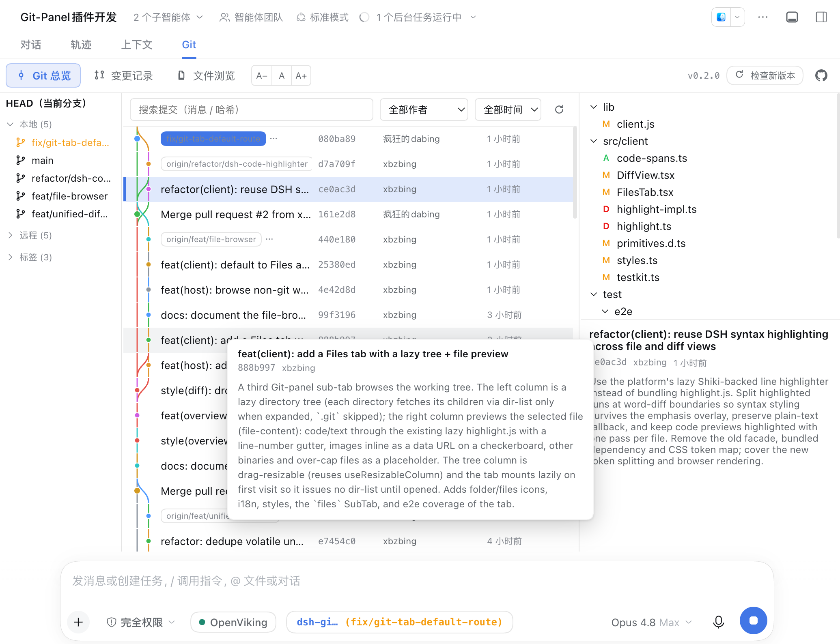Click the 智能体团队 people icon
The image size is (840, 644).
click(224, 17)
